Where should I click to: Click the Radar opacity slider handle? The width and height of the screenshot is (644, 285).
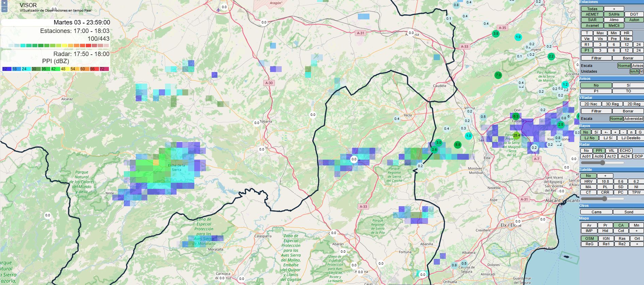pyautogui.click(x=602, y=163)
